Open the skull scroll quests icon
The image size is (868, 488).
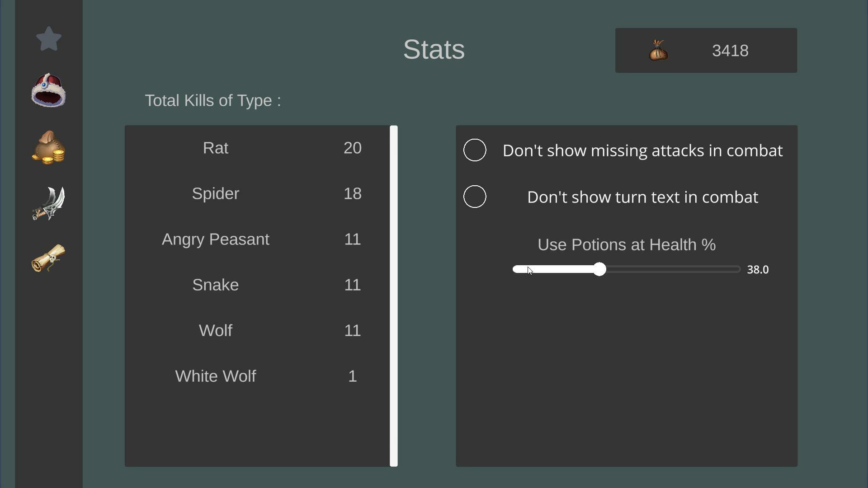(48, 258)
